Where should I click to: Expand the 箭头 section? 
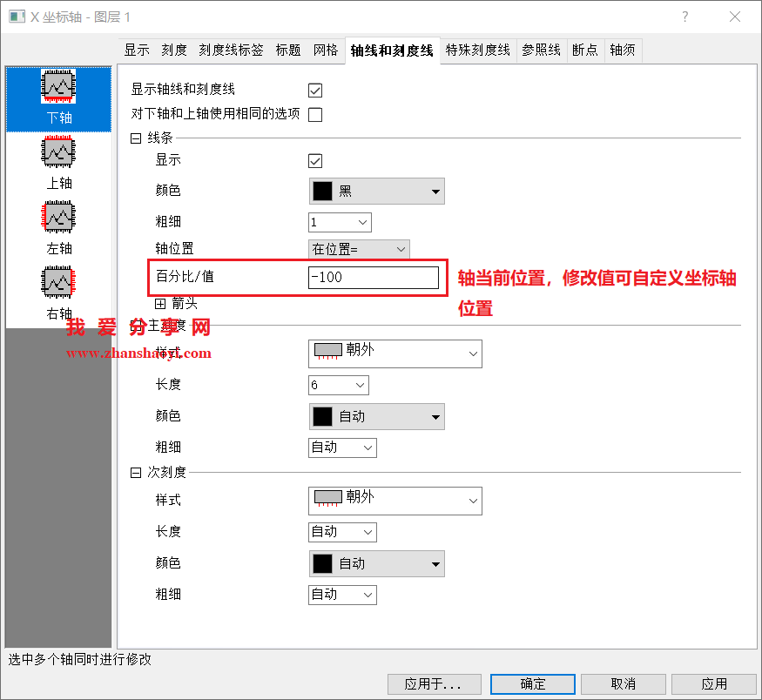click(x=160, y=302)
